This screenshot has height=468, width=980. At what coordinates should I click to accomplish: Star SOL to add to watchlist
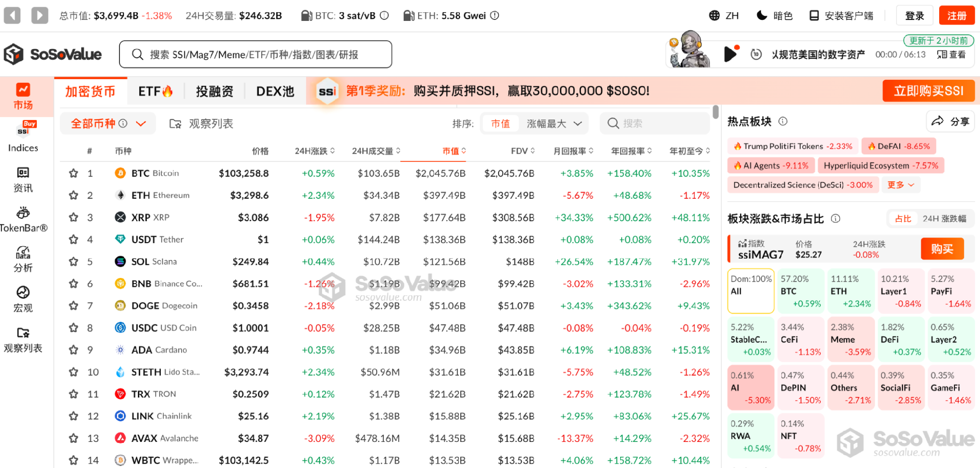tap(73, 262)
